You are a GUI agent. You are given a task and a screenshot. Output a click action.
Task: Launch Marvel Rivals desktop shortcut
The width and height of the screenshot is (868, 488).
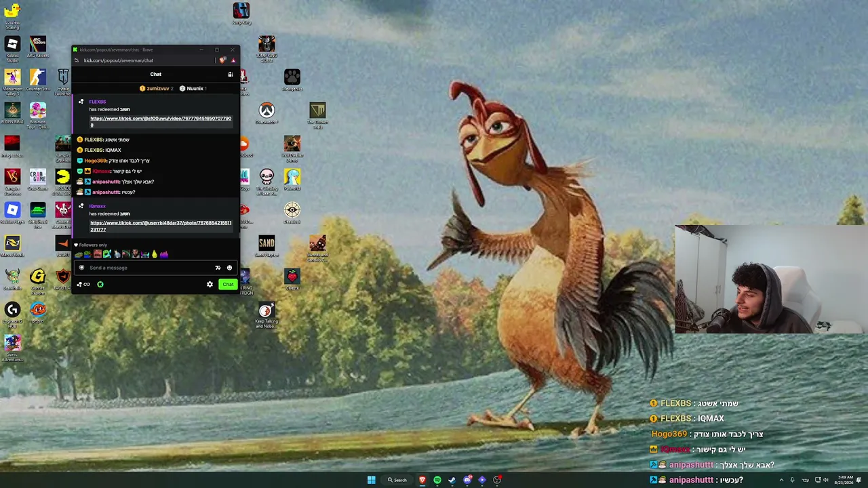[x=12, y=246]
